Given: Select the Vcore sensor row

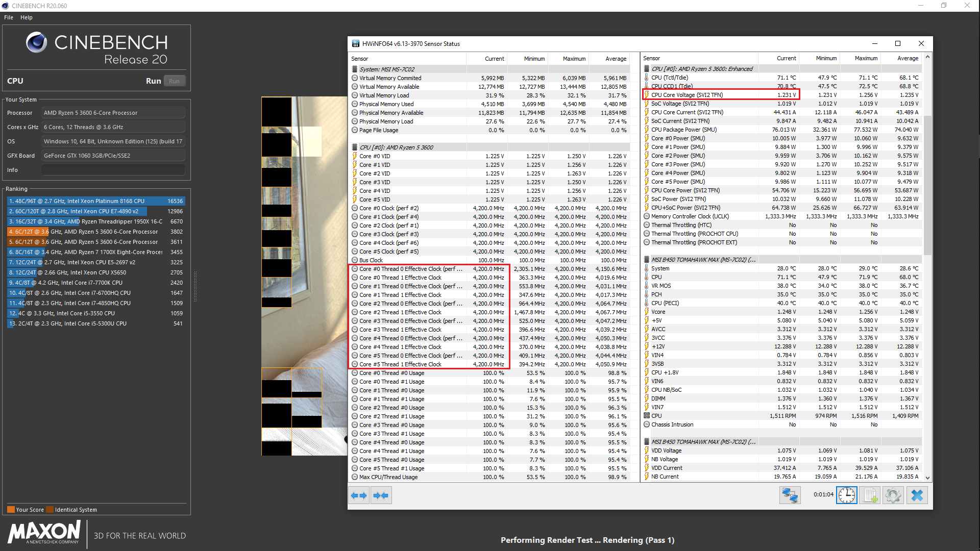Looking at the screenshot, I should [x=781, y=312].
